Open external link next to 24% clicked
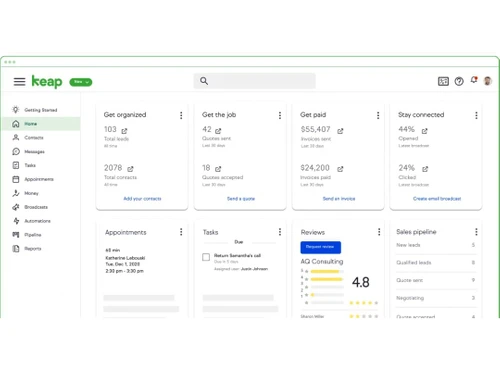Image resolution: width=500 pixels, height=375 pixels. click(425, 169)
